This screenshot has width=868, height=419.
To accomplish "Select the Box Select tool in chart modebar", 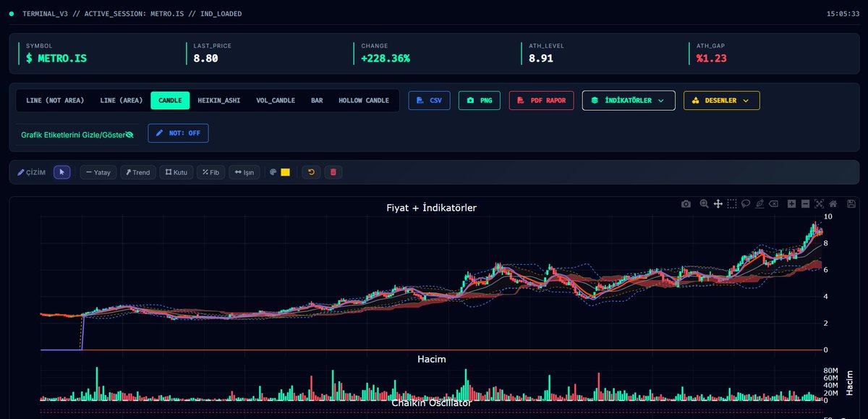I will 732,204.
